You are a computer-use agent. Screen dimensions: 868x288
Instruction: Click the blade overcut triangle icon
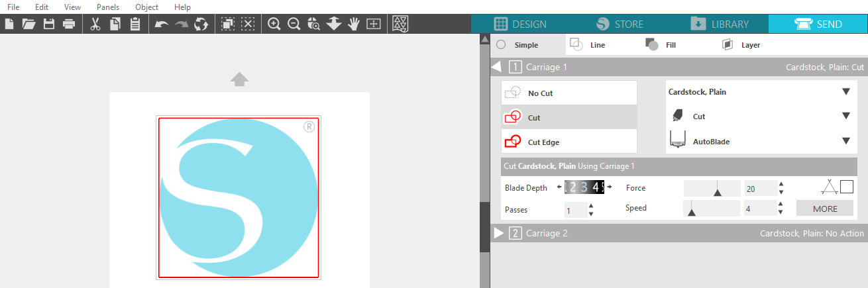coord(828,187)
